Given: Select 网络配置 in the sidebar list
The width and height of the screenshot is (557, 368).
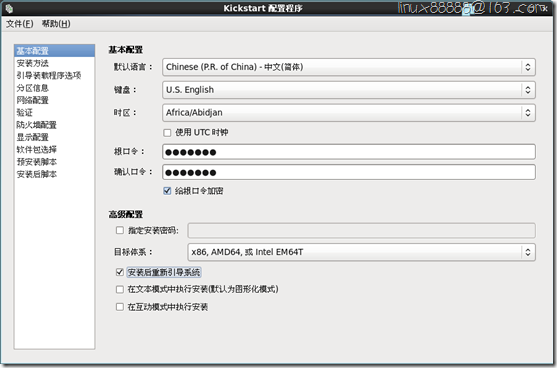Looking at the screenshot, I should click(x=54, y=100).
